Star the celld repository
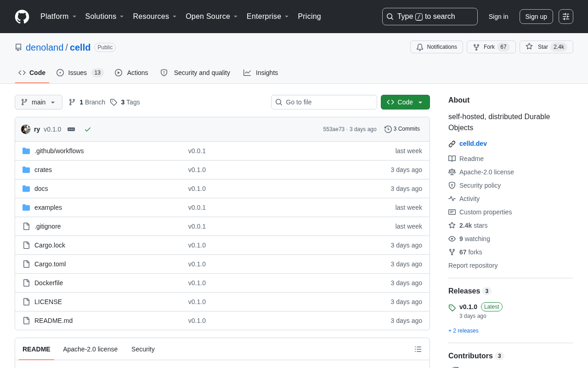 (546, 47)
